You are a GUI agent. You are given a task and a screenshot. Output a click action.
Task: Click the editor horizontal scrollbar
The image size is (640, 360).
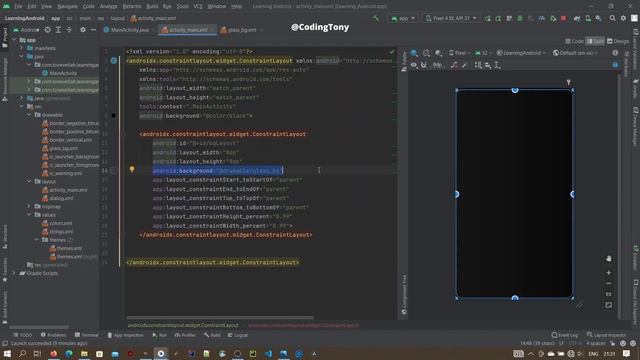tap(220, 317)
